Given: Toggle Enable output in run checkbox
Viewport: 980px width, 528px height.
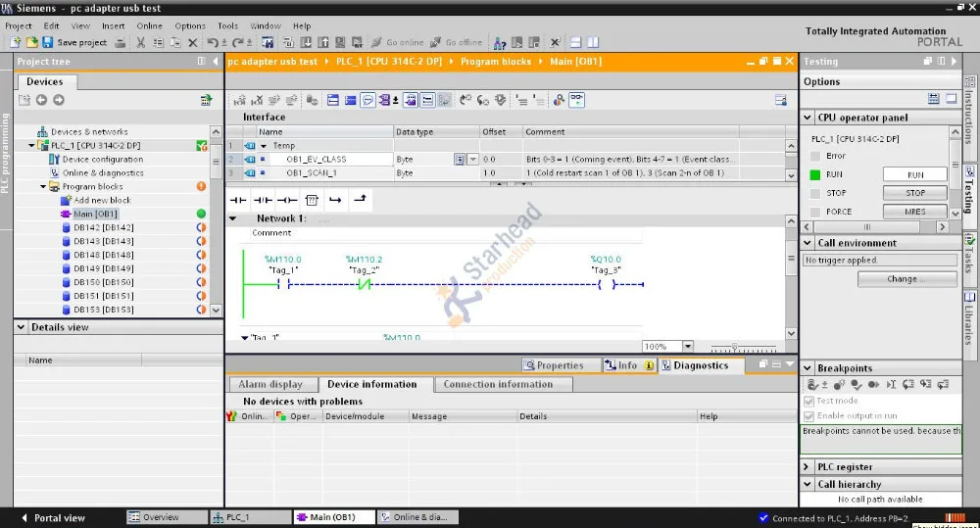Looking at the screenshot, I should click(808, 415).
